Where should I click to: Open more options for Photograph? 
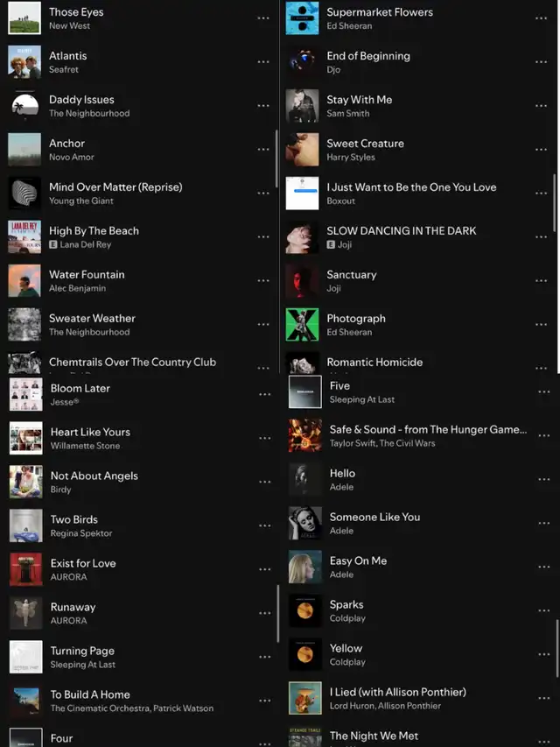pos(541,324)
